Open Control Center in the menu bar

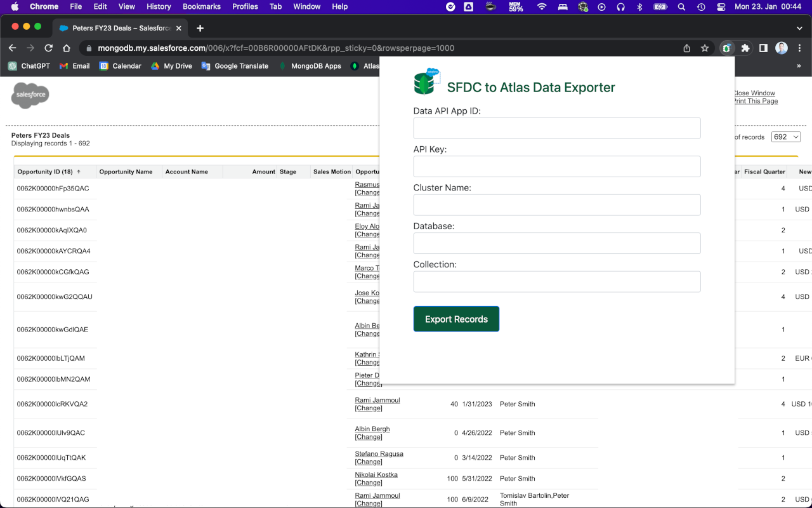click(721, 6)
